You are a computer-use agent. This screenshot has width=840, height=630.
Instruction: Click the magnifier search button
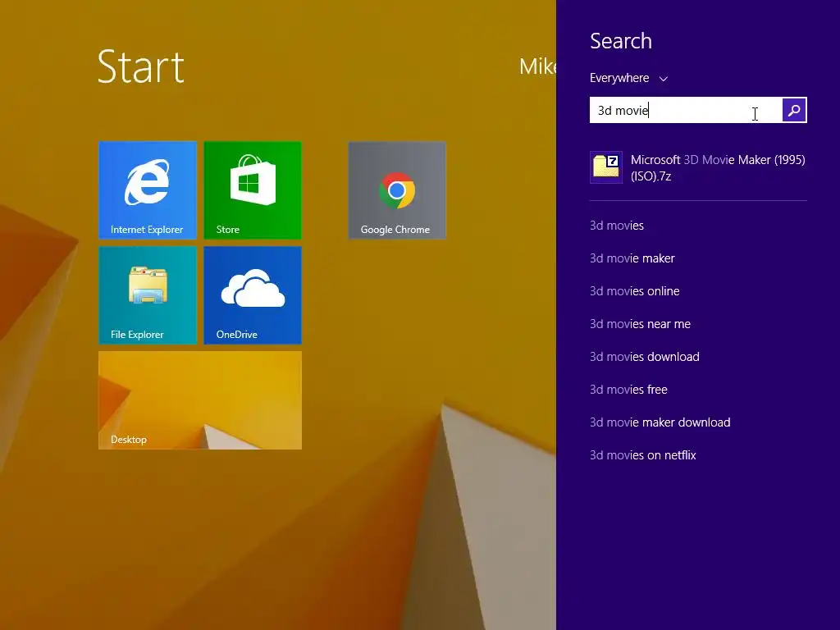click(x=794, y=111)
